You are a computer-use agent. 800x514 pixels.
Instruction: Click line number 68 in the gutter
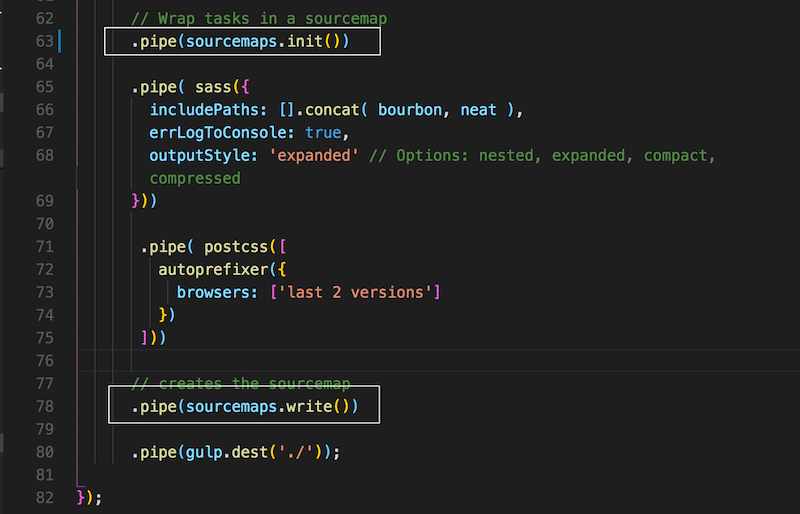point(44,156)
